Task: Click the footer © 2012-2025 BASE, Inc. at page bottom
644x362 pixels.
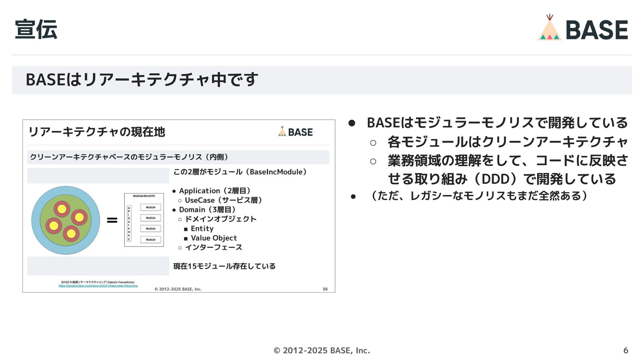Action: pos(322,351)
